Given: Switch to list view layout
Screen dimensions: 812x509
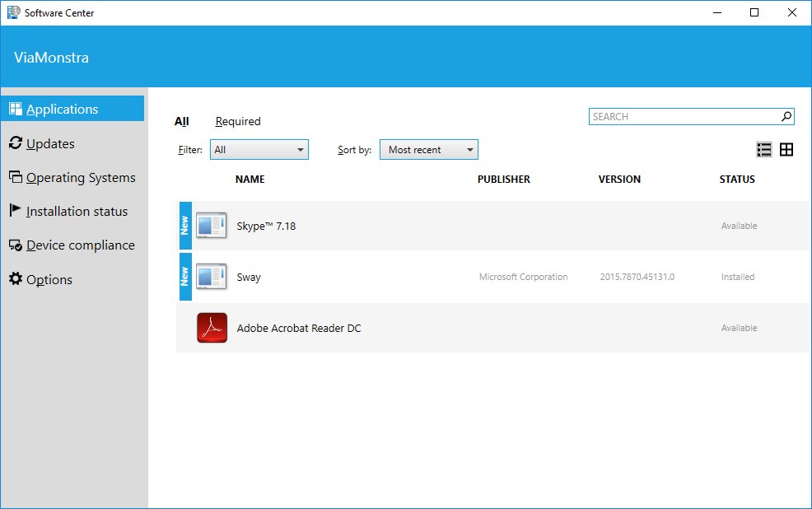Looking at the screenshot, I should [x=764, y=149].
